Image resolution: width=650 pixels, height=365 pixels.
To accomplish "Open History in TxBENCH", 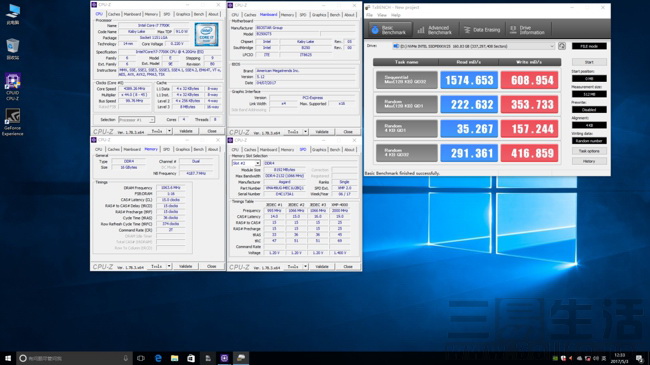I will (589, 161).
